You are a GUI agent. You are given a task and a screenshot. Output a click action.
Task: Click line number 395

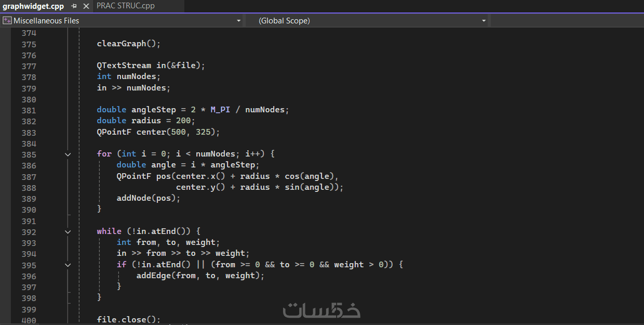click(29, 265)
